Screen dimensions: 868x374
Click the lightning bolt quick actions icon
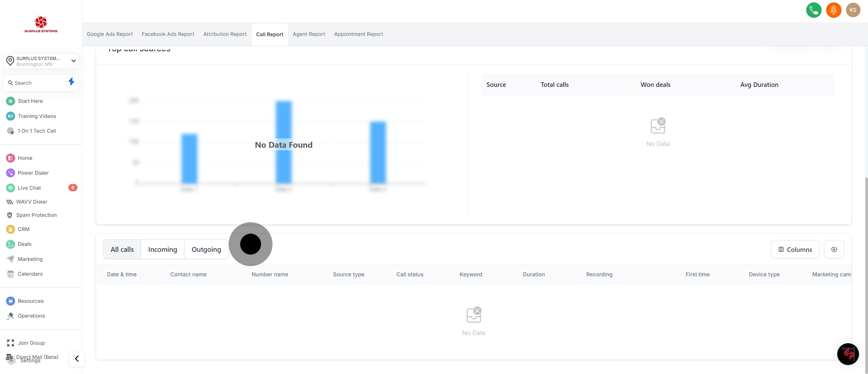pyautogui.click(x=71, y=82)
